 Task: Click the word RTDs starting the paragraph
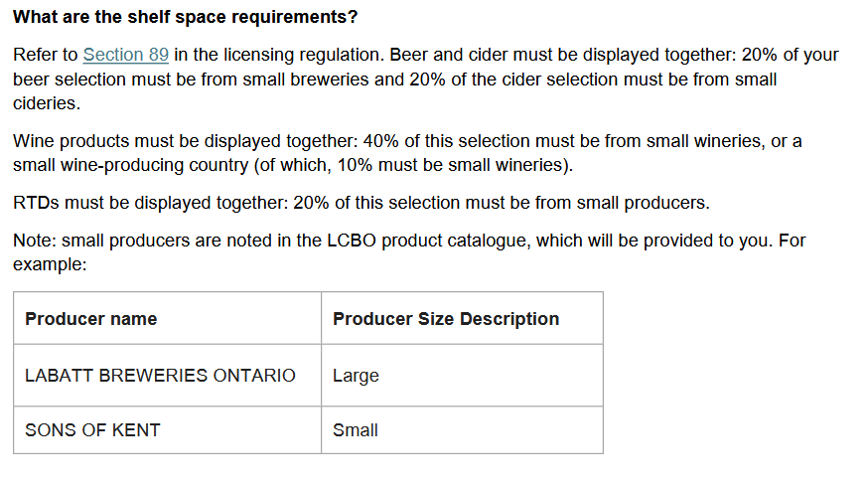[37, 203]
